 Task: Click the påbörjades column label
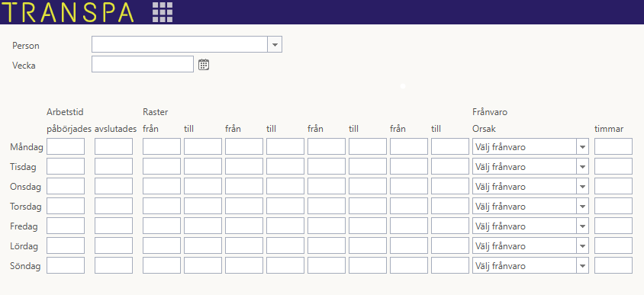(69, 129)
